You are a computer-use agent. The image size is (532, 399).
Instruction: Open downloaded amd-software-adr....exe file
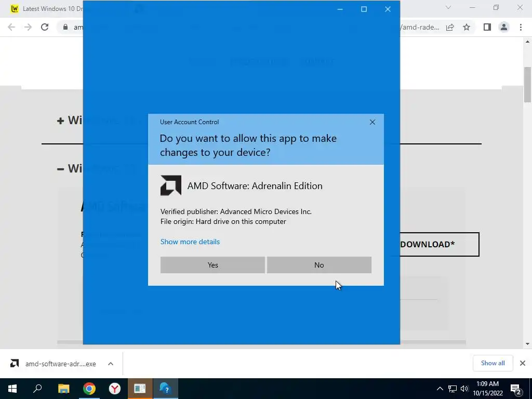(54, 364)
